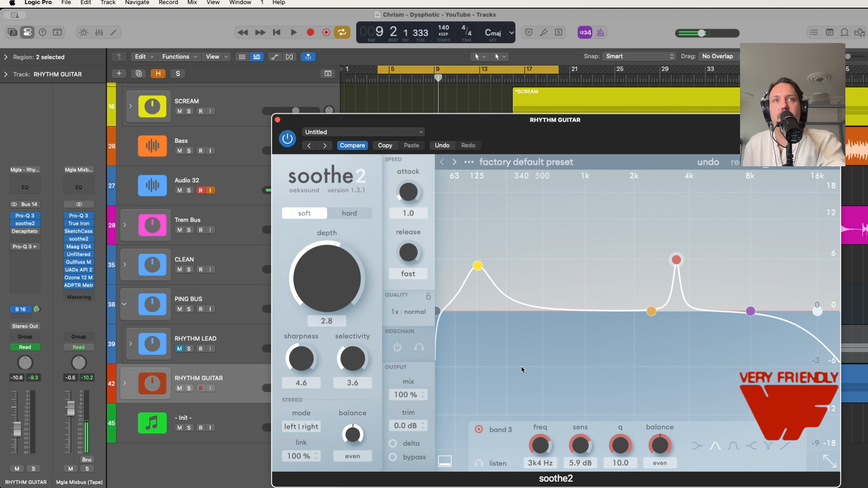Click the Cycle mode button in transport
The width and height of the screenshot is (868, 488).
[x=342, y=32]
